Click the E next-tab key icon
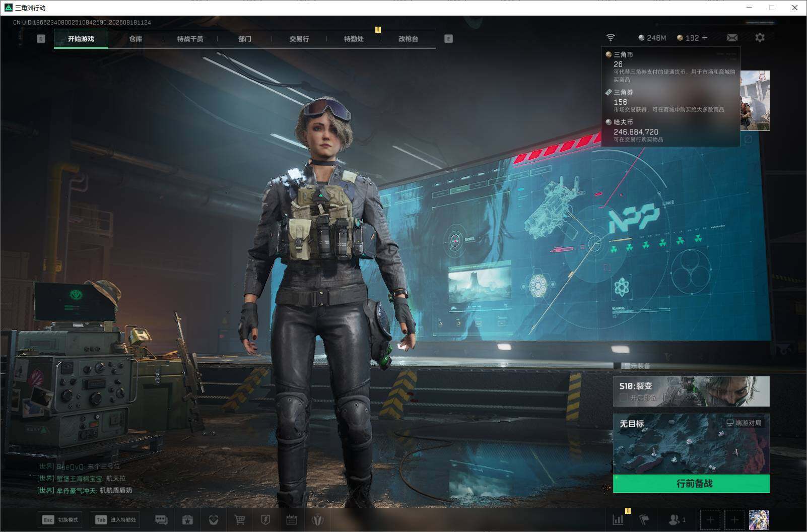807x532 pixels. (x=449, y=39)
